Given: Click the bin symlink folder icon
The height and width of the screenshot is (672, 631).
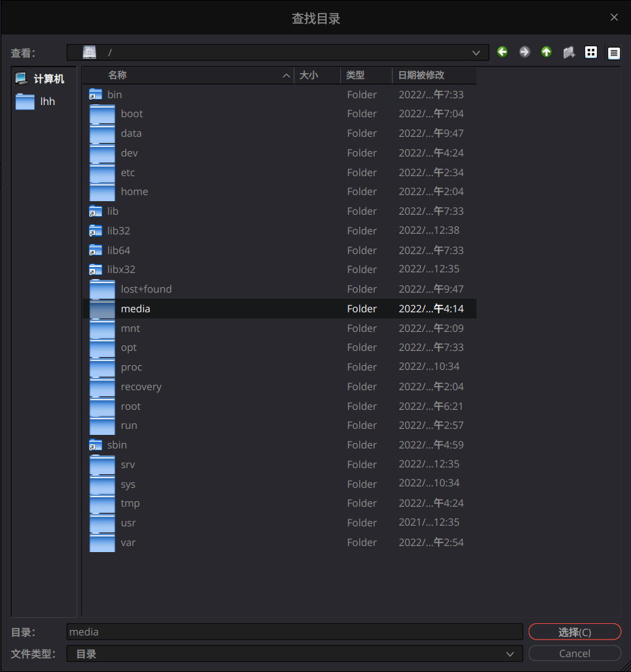Looking at the screenshot, I should click(95, 95).
